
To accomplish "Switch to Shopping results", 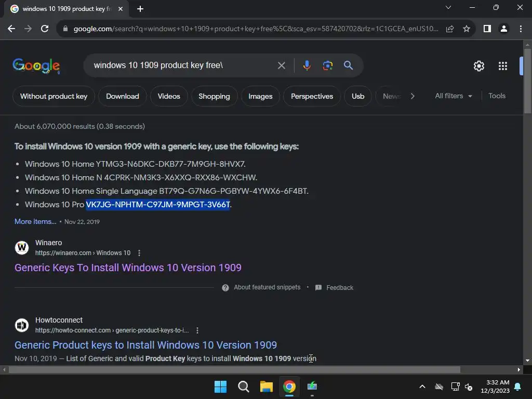I will 214,96.
